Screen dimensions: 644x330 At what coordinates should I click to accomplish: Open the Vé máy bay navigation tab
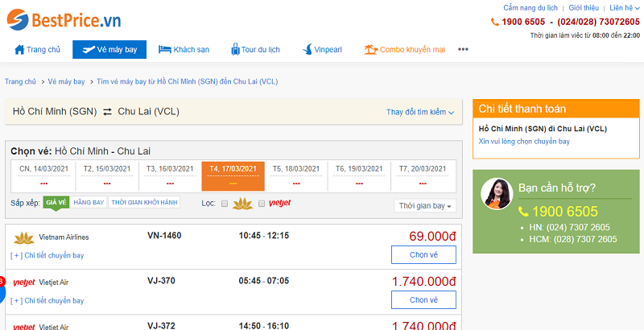109,50
